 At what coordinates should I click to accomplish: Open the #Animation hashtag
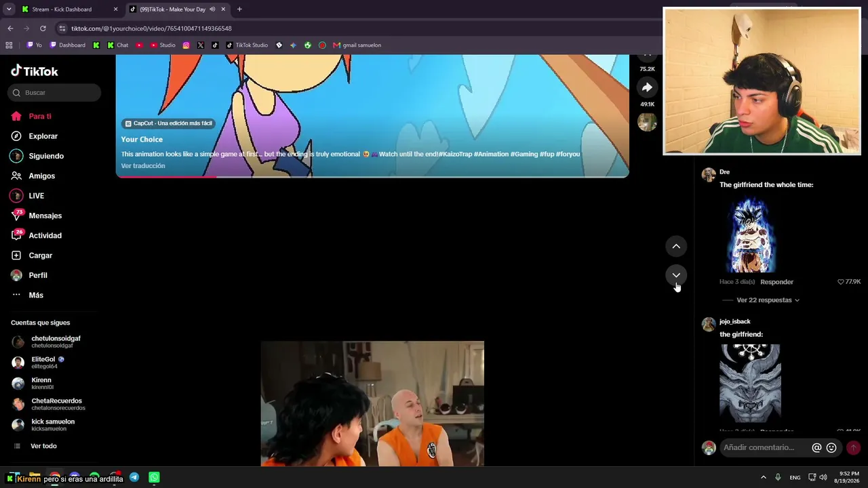[492, 155]
